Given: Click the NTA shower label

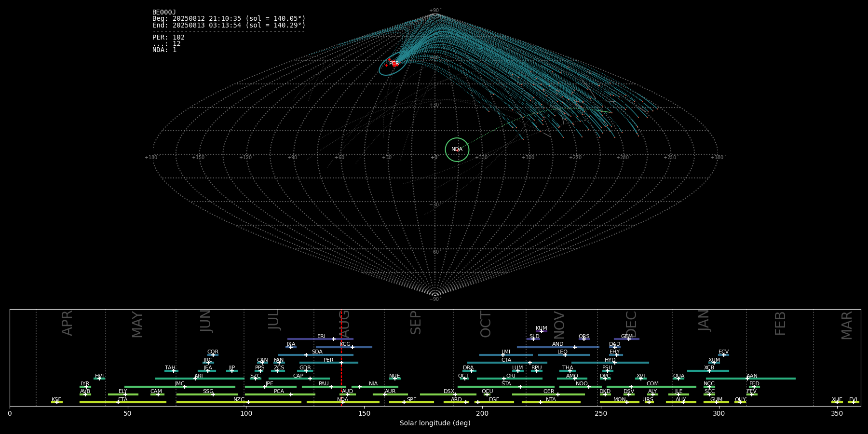Looking at the screenshot, I should [x=551, y=400].
